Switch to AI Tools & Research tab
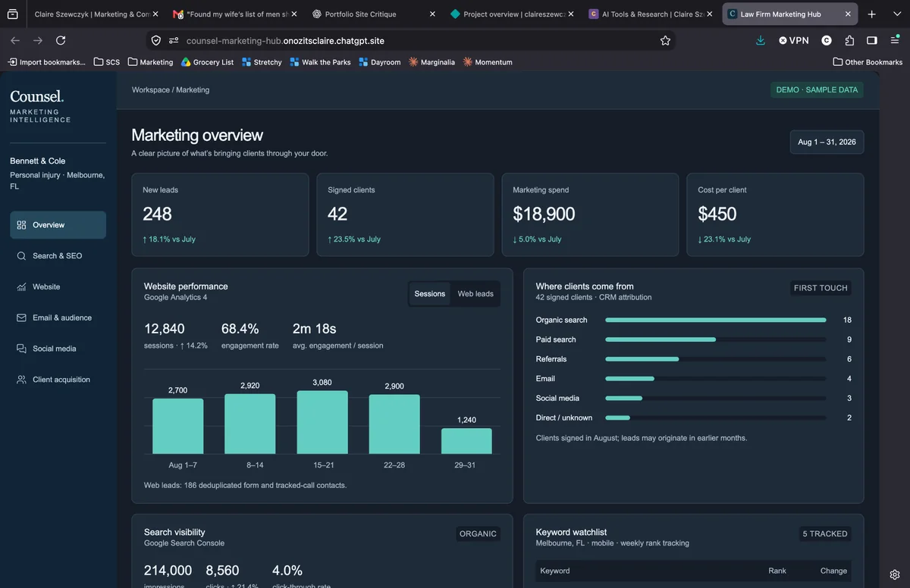Screen dimensions: 910x588 pos(651,14)
